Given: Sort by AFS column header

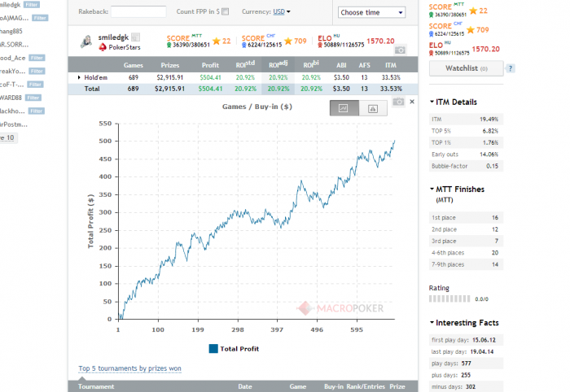Looking at the screenshot, I should tap(364, 65).
